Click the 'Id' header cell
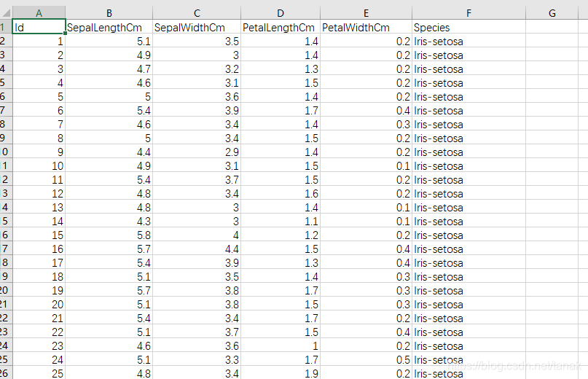Viewport: 588px width, 379px height. pos(39,27)
